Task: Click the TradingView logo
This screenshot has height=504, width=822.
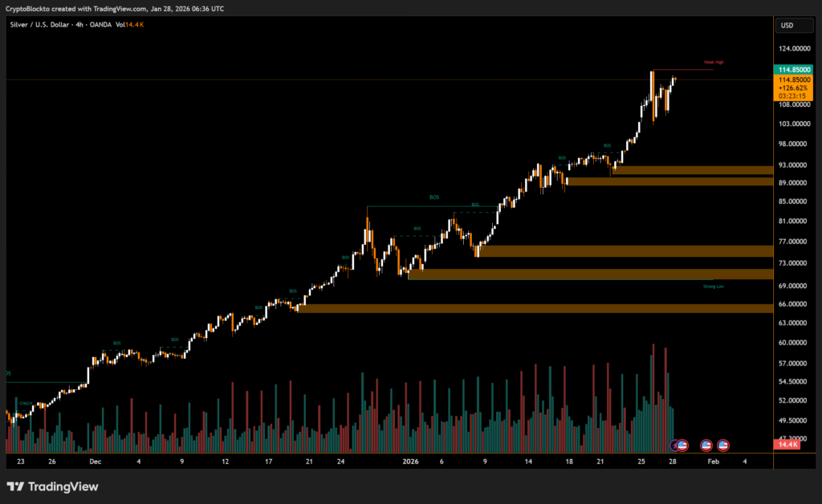Action: point(52,486)
